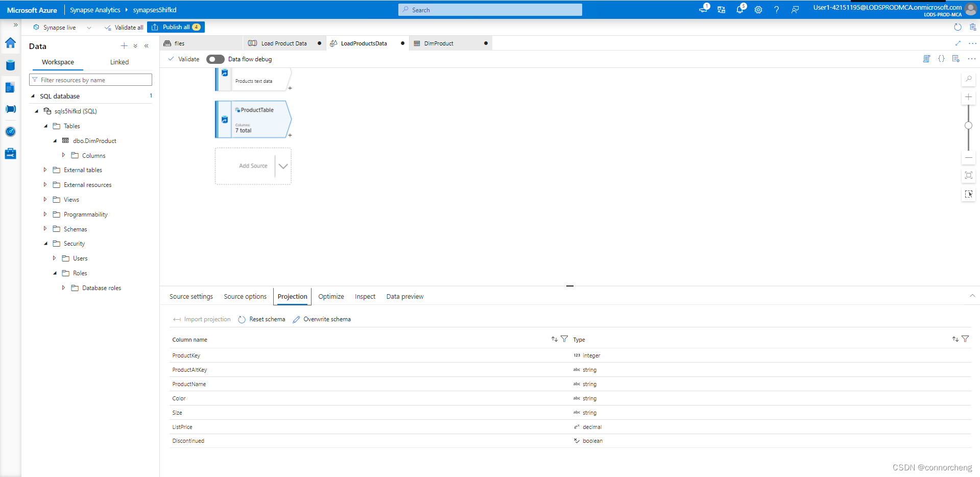This screenshot has height=477, width=980.
Task: Switch to Data preview tab
Action: coord(405,297)
